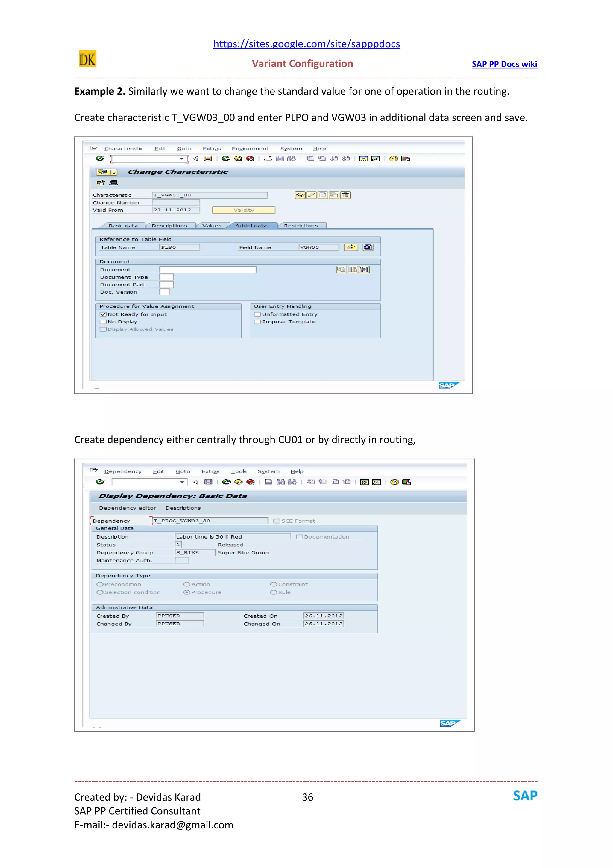The height and width of the screenshot is (868, 613).
Task: Collapse command field triangle in Display Dependency toolbar
Action: [x=196, y=482]
